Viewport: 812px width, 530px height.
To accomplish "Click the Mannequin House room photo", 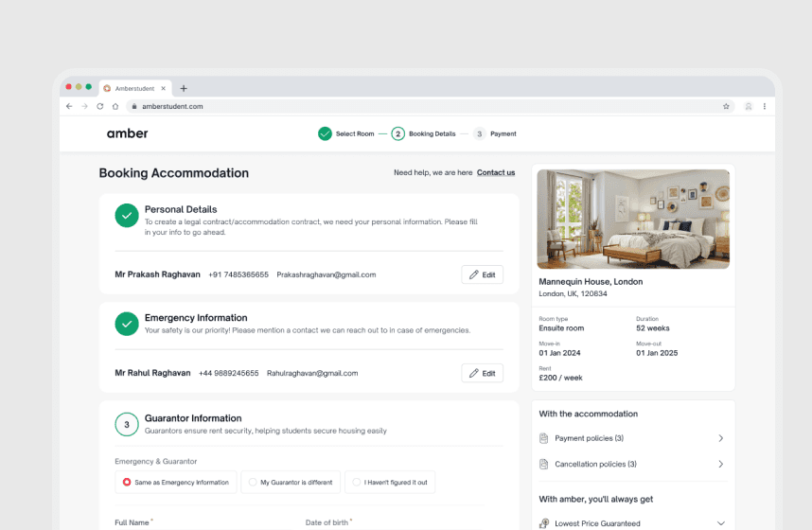I will tap(633, 220).
